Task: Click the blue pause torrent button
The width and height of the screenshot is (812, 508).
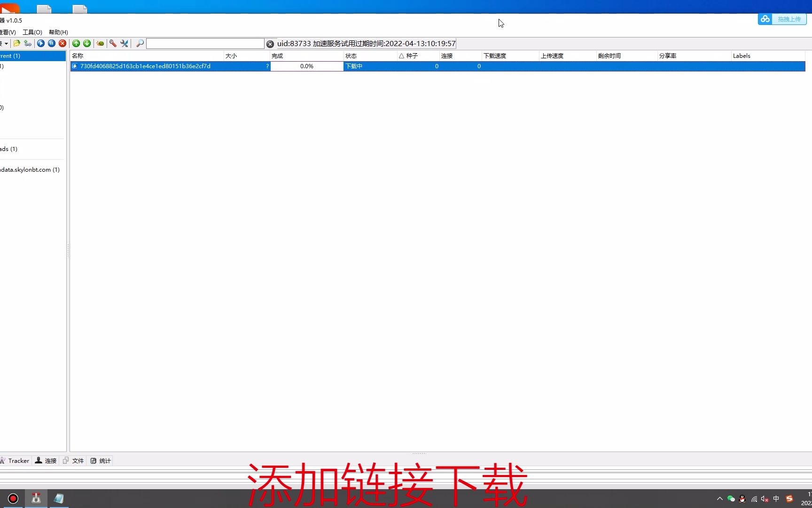Action: [52, 43]
